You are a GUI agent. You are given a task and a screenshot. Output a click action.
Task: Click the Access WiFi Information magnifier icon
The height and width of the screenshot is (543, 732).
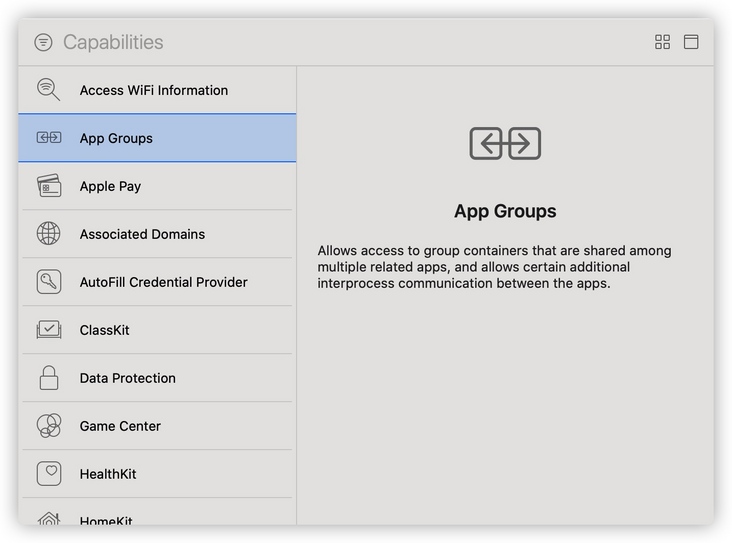click(x=49, y=90)
